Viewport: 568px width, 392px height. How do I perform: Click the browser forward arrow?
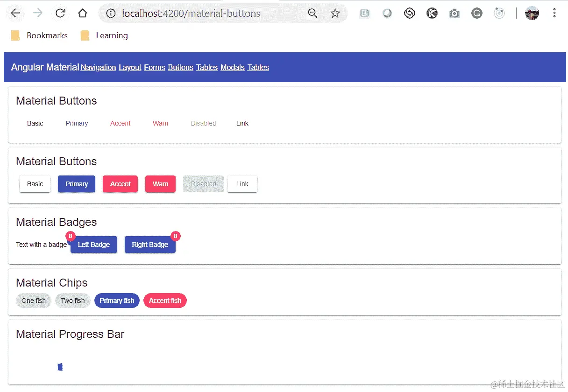pos(38,14)
